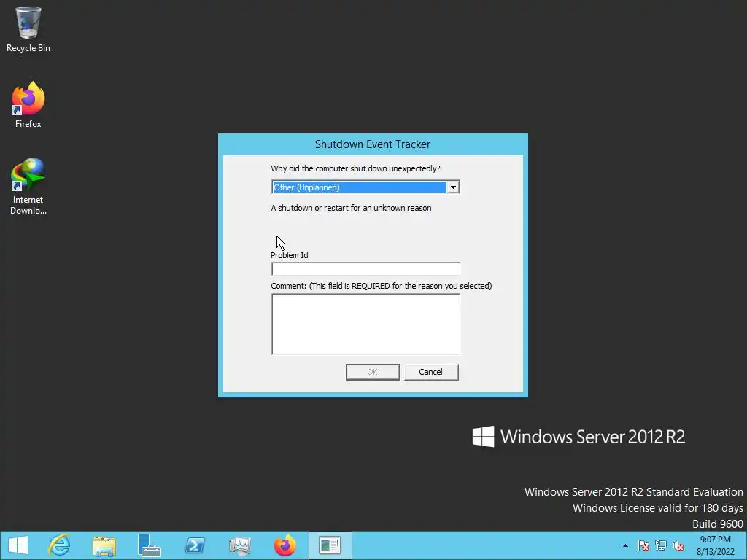Click into the Problem Id field
Viewport: 747px width, 560px height.
tap(365, 268)
